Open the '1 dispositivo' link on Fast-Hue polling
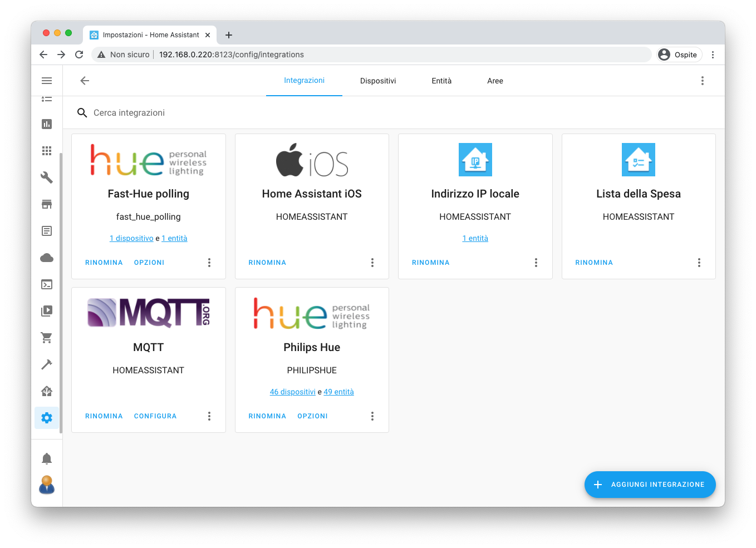Screen dimensions: 756x548 [131, 238]
